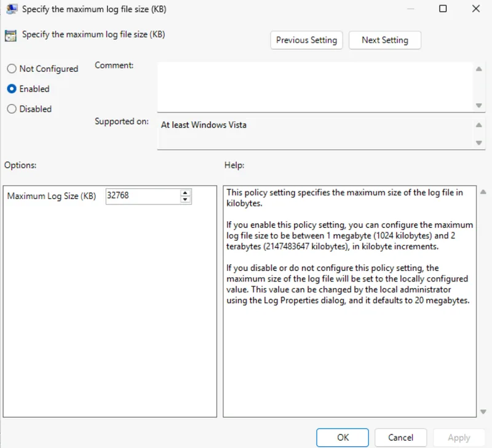
Task: Click Help pane scroll up arrow
Action: (483, 192)
